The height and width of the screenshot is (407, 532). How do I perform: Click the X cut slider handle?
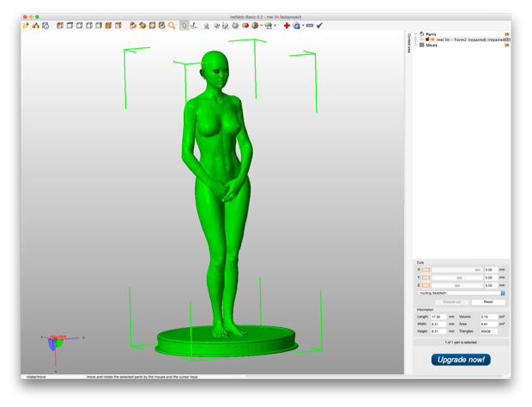477,270
